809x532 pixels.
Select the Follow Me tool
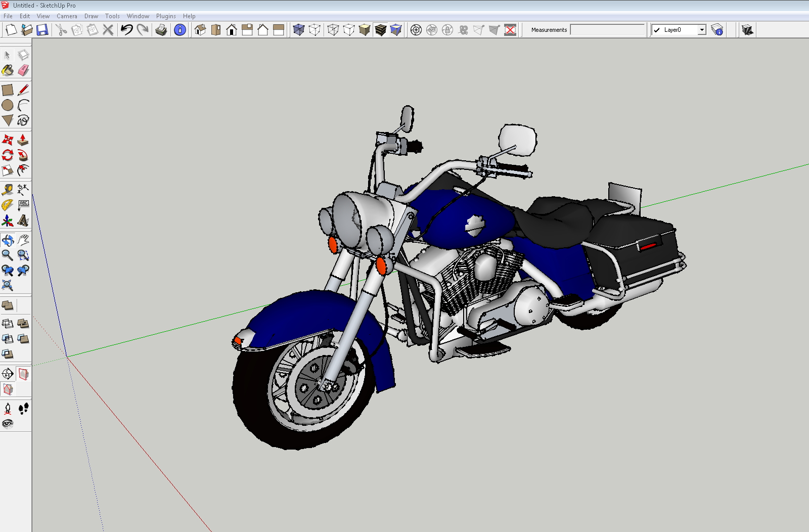(x=23, y=155)
